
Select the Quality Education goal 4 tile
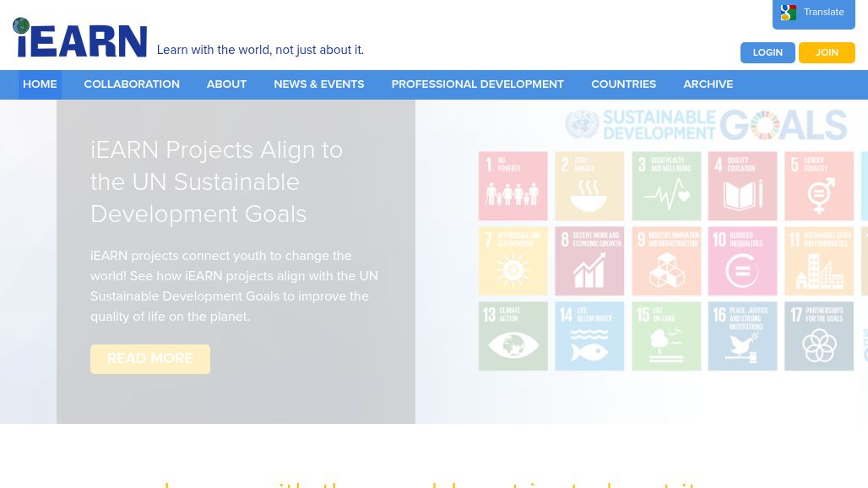(x=742, y=186)
